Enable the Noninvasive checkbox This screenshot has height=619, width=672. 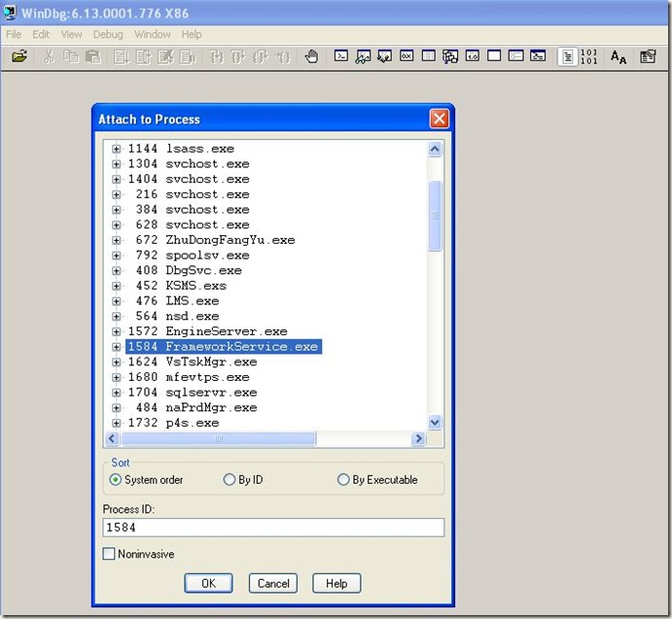coord(109,554)
